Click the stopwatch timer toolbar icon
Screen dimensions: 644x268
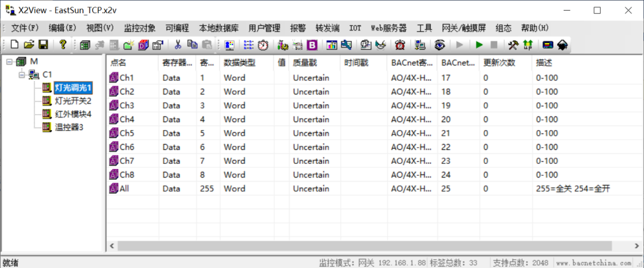point(263,44)
